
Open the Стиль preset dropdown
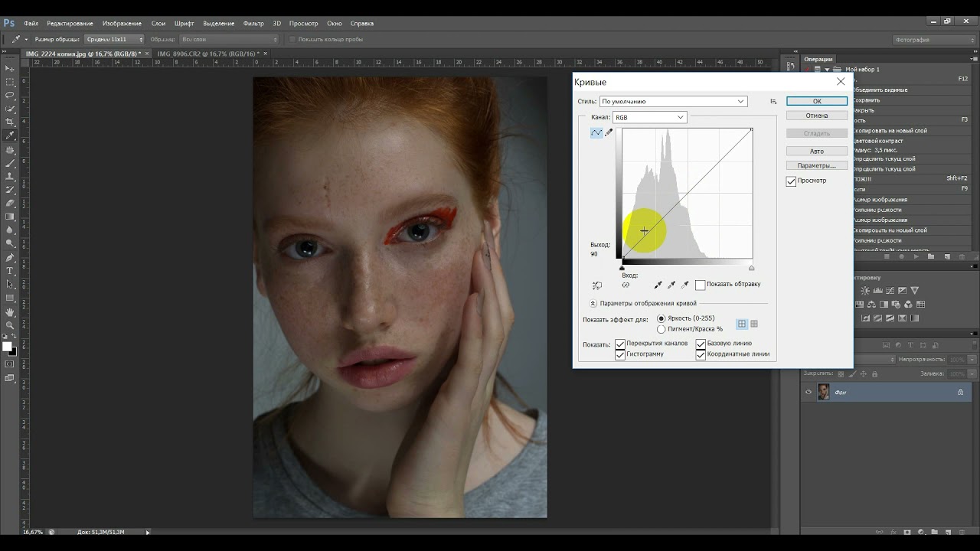click(x=672, y=101)
